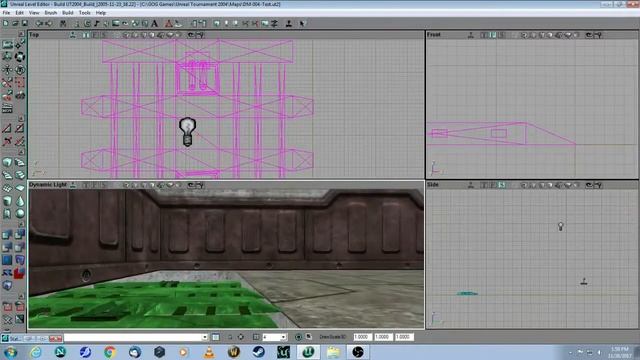Image resolution: width=640 pixels, height=360 pixels.
Task: Choose the Cube brush builder
Action: (7, 162)
